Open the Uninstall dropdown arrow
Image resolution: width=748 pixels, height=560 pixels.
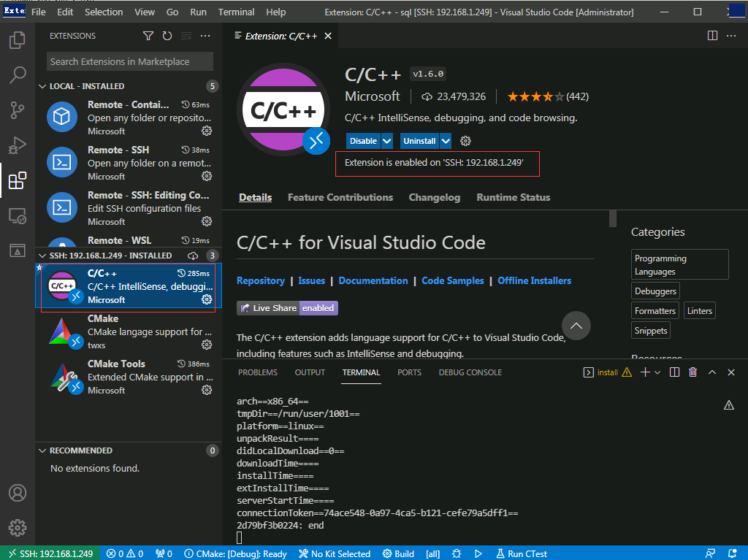pyautogui.click(x=446, y=141)
